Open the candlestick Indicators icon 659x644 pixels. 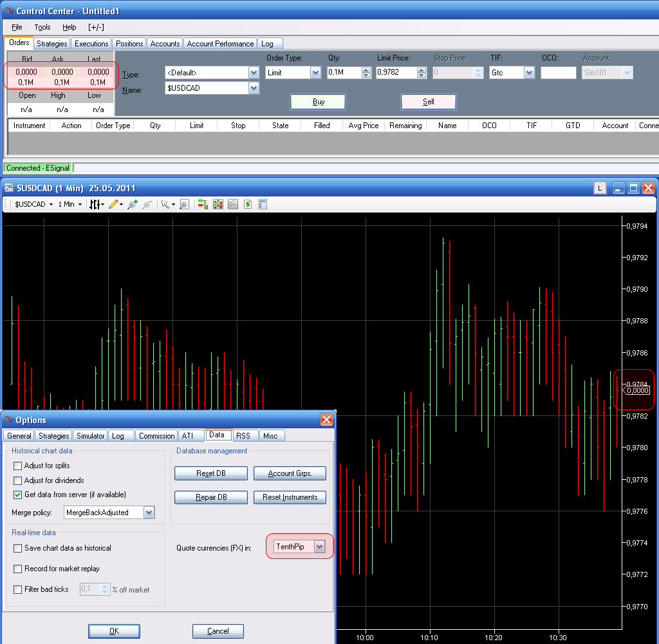(x=218, y=204)
